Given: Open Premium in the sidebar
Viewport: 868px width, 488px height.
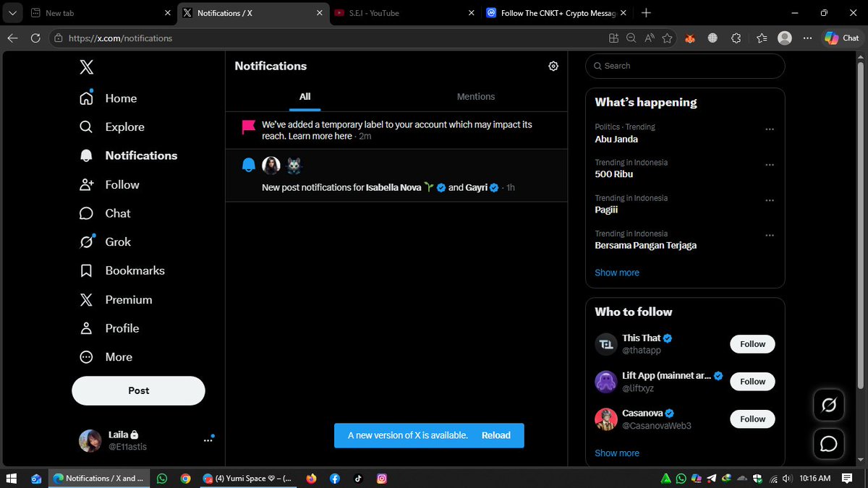Looking at the screenshot, I should click(116, 299).
